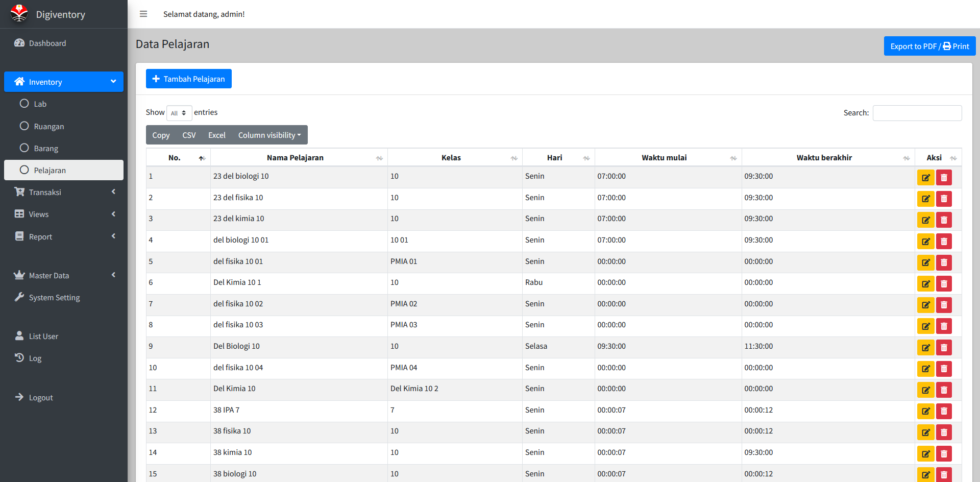Delete the 38 kimia 10 row
The width and height of the screenshot is (980, 482).
coord(944,454)
